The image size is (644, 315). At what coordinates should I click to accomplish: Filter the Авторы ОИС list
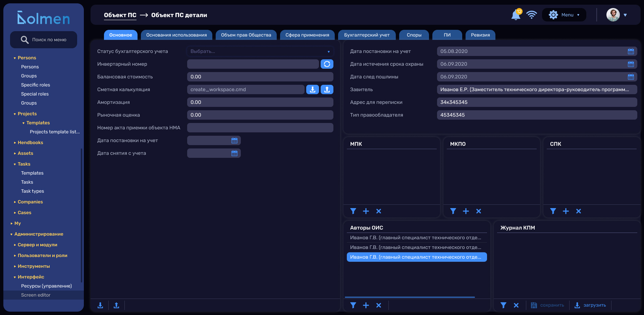[353, 305]
